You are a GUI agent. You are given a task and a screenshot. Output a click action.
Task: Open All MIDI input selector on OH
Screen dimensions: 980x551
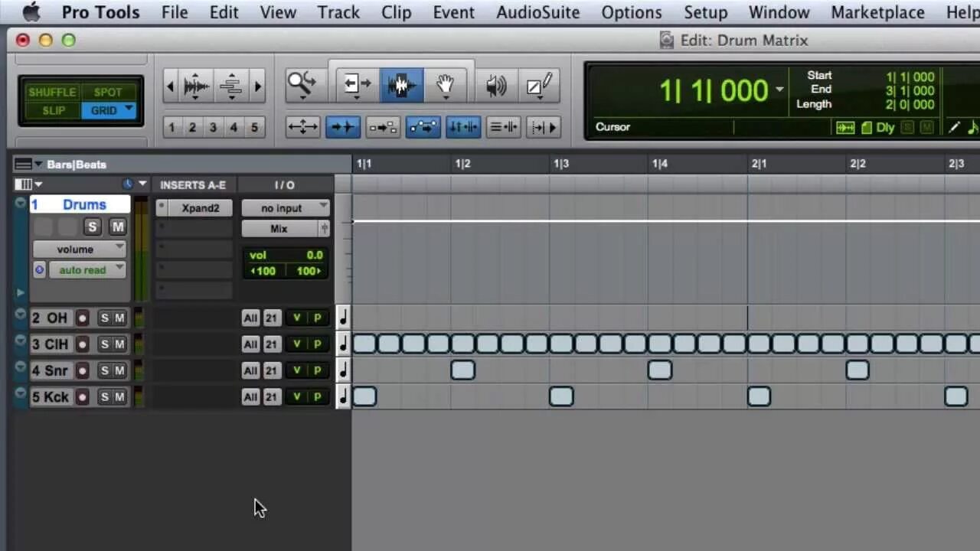(x=250, y=318)
